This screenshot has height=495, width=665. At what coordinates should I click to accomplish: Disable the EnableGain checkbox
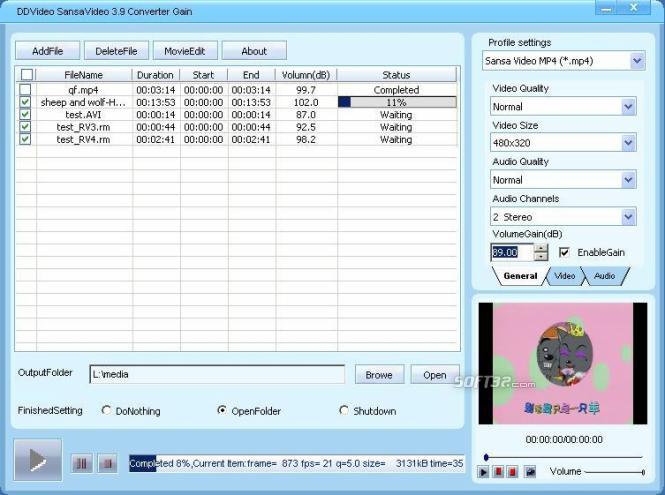coord(564,252)
